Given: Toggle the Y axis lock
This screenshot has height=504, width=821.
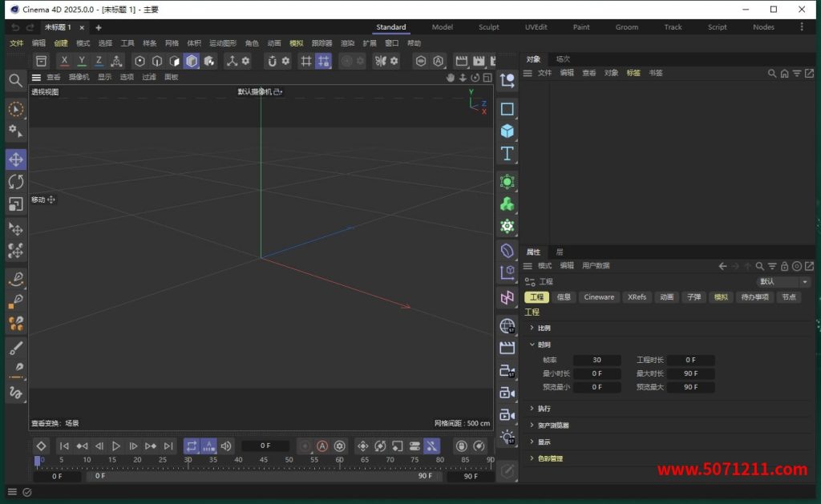Looking at the screenshot, I should pyautogui.click(x=81, y=60).
